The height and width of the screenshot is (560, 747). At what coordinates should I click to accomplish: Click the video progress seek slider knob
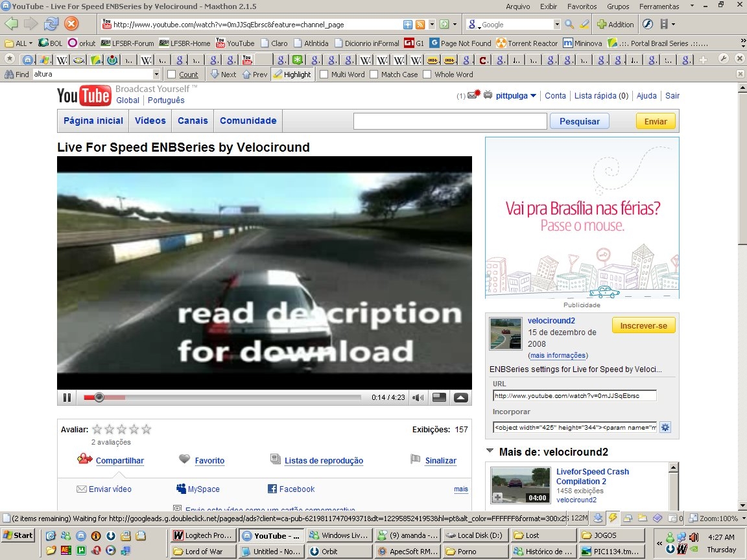click(x=99, y=397)
